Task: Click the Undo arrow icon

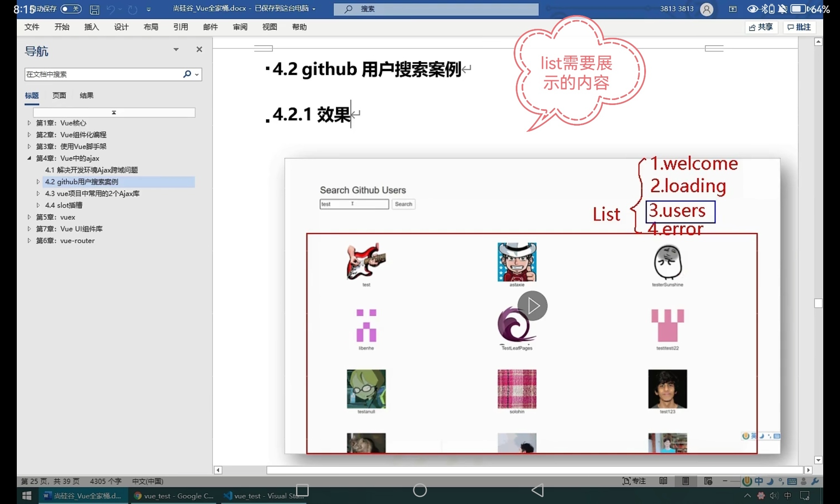Action: click(x=110, y=9)
